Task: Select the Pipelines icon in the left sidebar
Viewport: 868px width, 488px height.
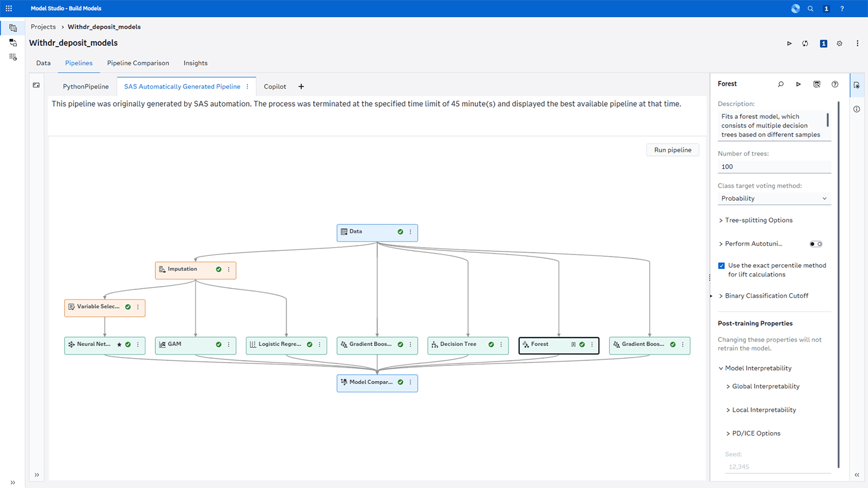Action: [13, 27]
